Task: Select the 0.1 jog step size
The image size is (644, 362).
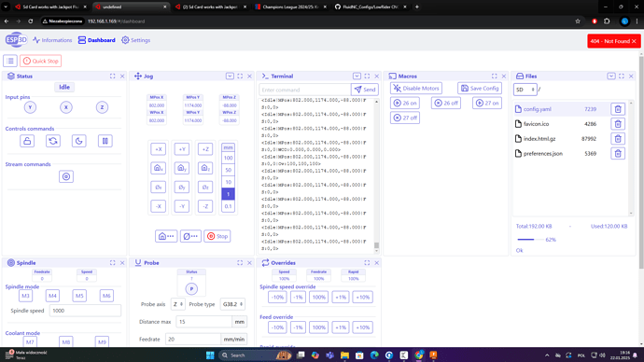Action: click(228, 206)
